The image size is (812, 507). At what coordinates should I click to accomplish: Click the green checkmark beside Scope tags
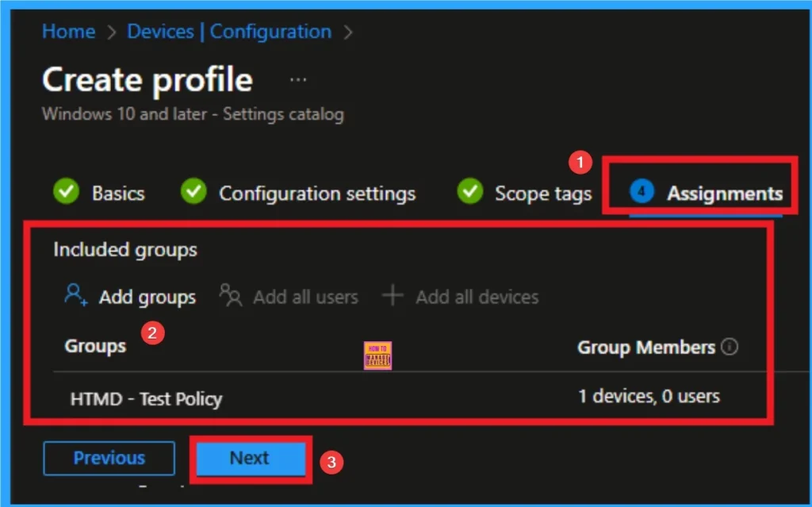click(x=469, y=192)
